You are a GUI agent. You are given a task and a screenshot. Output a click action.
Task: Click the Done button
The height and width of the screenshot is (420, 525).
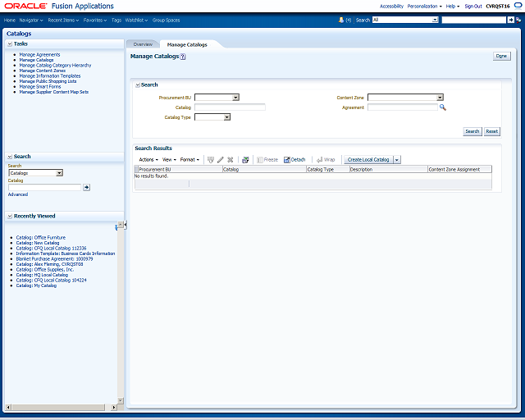[501, 57]
